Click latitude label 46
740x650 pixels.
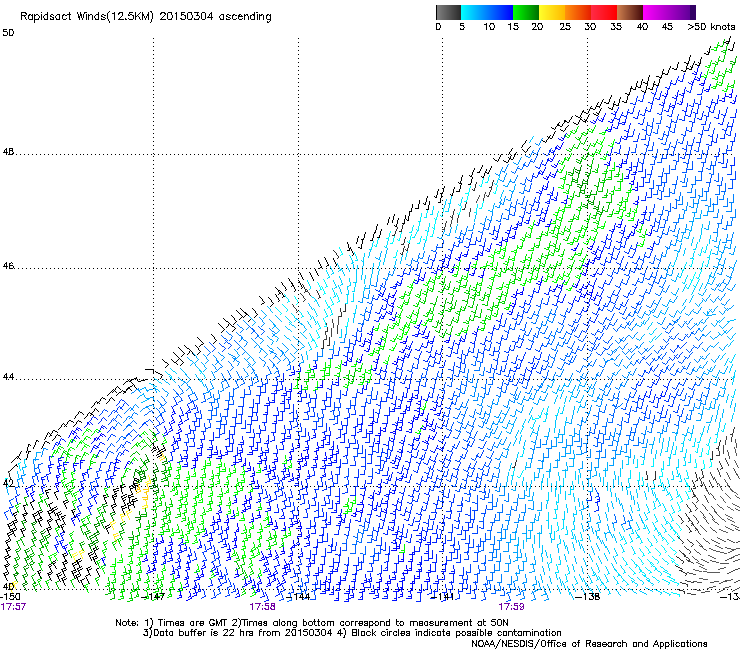click(x=8, y=266)
